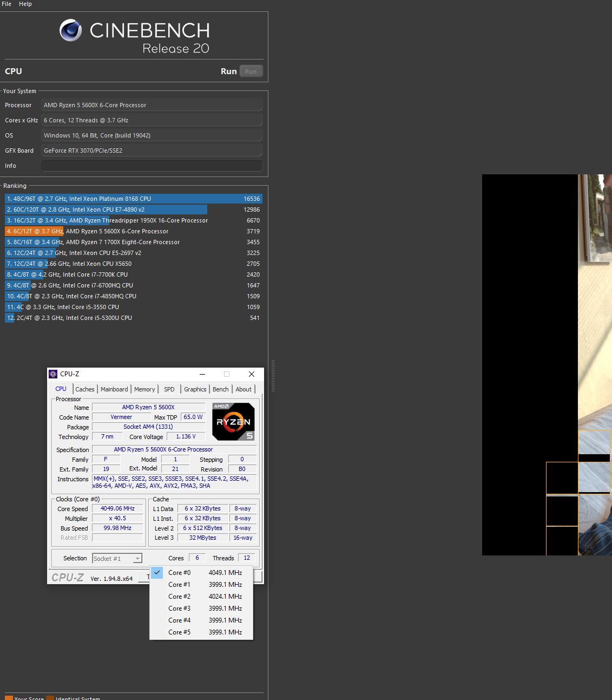Viewport: 612px width, 700px height.
Task: Click the Core Voltage value 1.136 V
Action: pyautogui.click(x=186, y=436)
